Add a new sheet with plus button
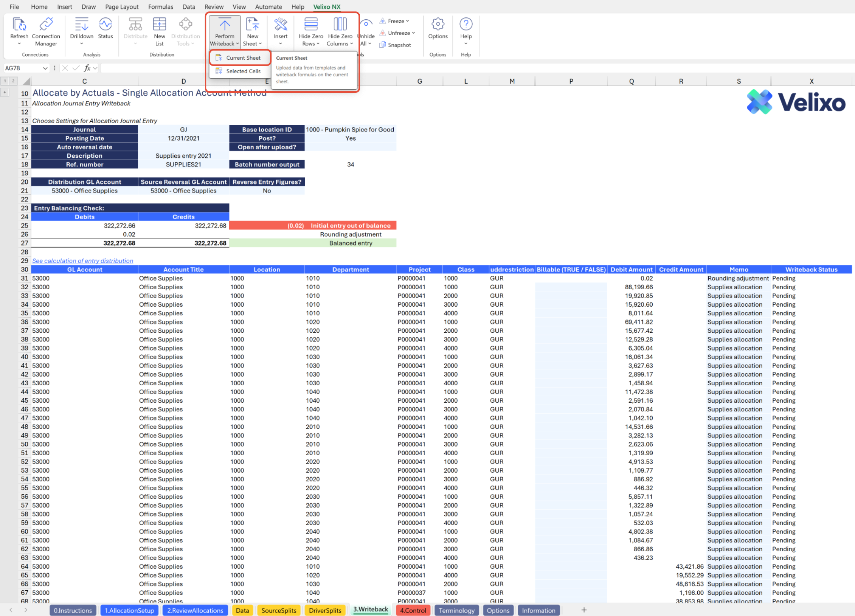 tap(584, 610)
